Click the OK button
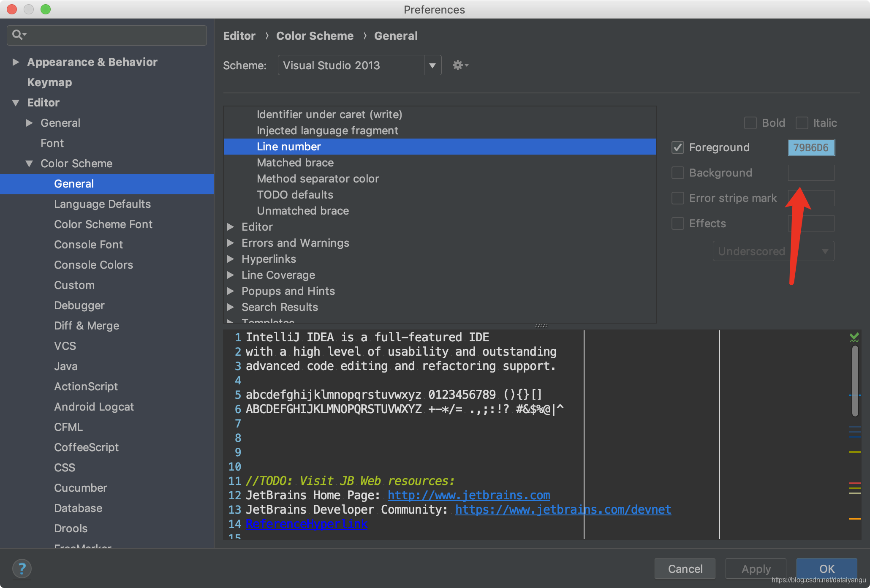870x588 pixels. [826, 569]
